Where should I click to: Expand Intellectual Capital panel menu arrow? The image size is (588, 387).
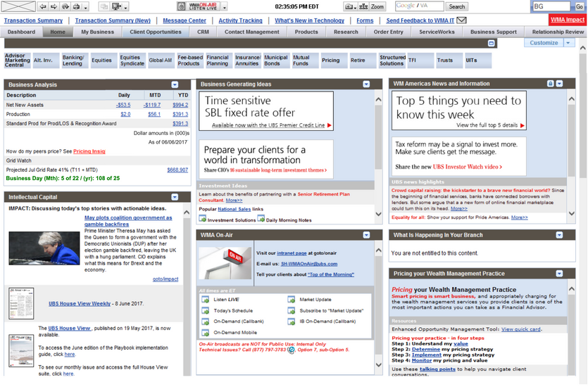pyautogui.click(x=175, y=197)
